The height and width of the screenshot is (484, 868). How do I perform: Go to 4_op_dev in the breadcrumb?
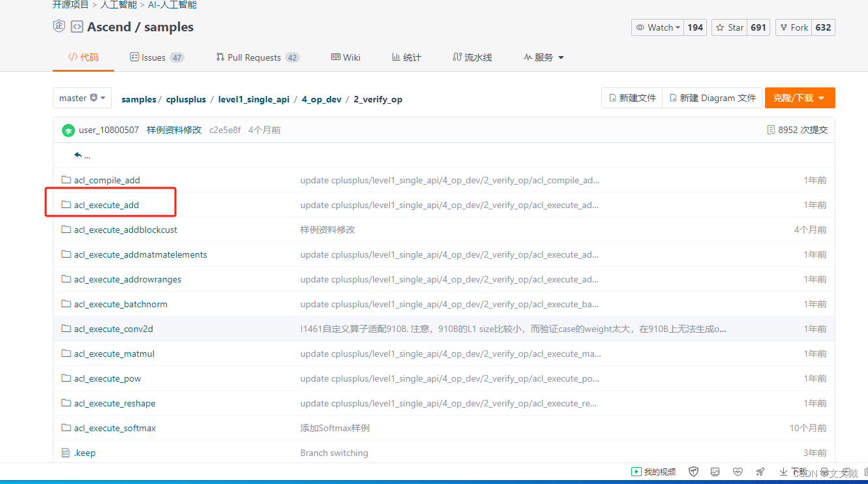pyautogui.click(x=322, y=99)
